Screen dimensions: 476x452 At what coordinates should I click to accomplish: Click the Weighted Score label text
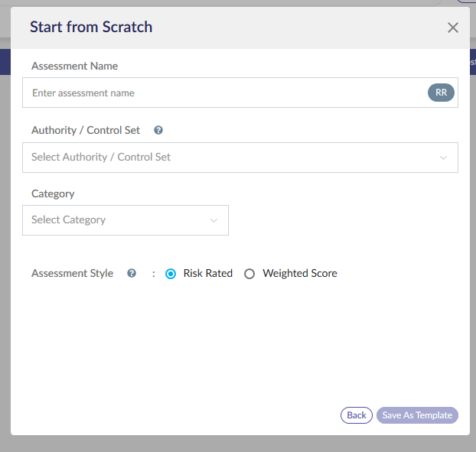(x=300, y=273)
